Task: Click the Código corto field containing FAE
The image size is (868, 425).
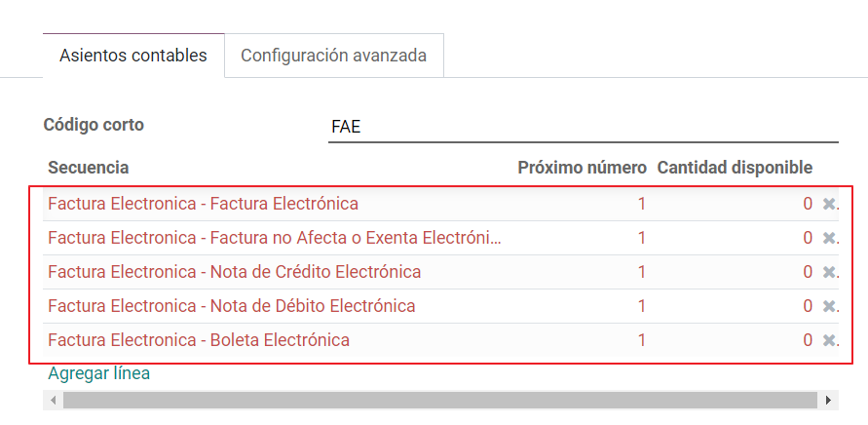Action: (583, 127)
